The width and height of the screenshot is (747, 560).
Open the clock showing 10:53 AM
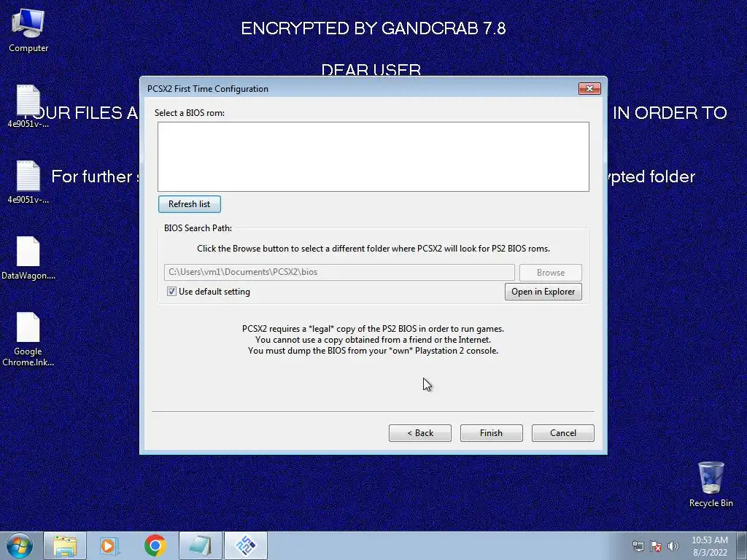pyautogui.click(x=709, y=545)
